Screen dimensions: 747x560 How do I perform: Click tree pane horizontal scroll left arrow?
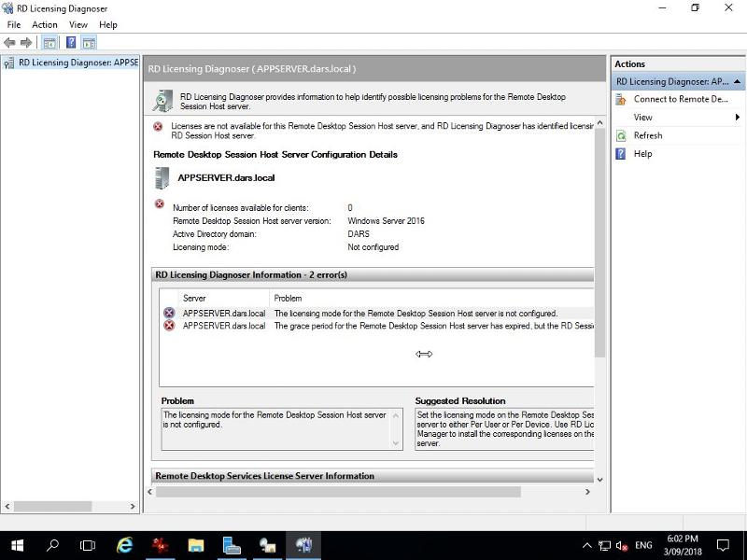pyautogui.click(x=7, y=506)
